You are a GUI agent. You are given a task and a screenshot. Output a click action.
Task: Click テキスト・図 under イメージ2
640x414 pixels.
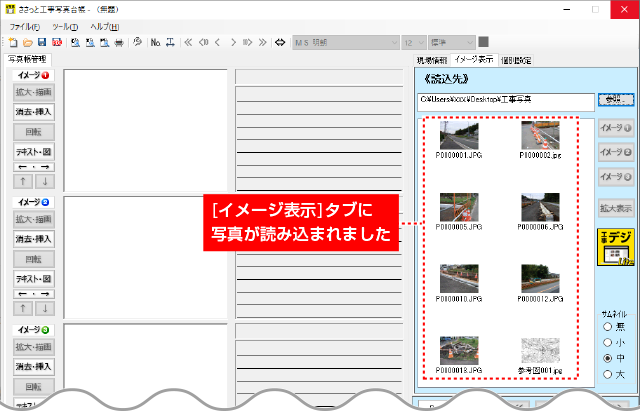(34, 279)
